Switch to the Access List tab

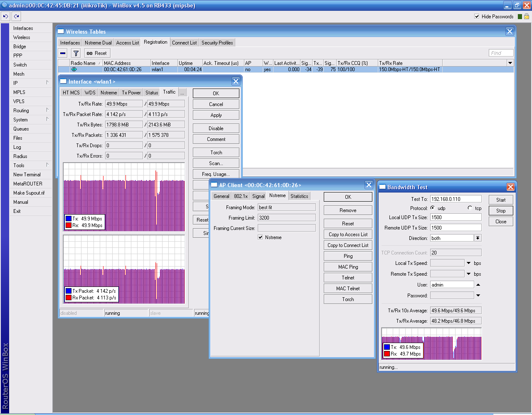pos(128,43)
